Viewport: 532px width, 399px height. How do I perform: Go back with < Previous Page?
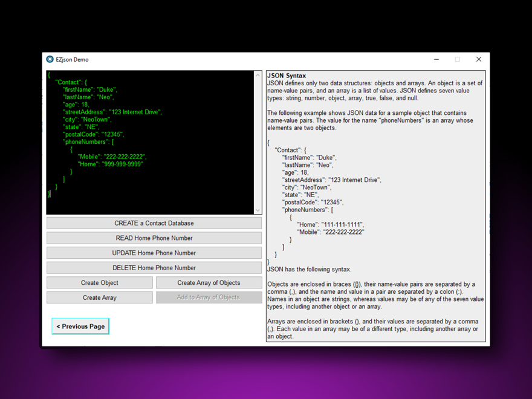80,326
